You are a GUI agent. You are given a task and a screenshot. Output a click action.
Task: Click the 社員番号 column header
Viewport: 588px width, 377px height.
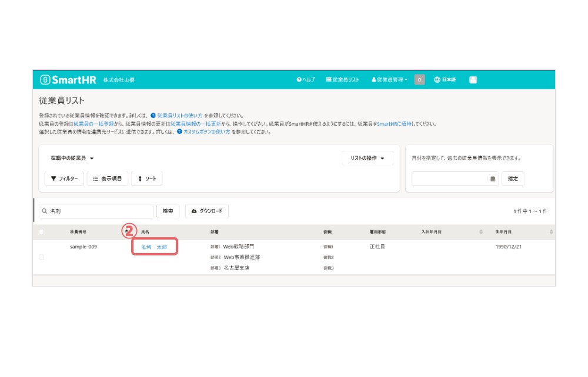point(78,232)
